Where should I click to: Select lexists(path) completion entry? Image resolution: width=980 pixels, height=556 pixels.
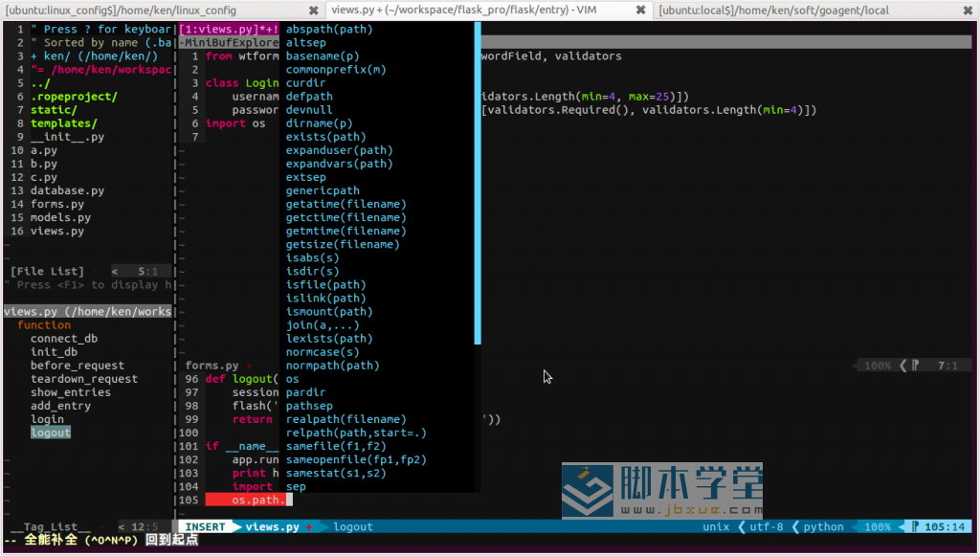click(x=329, y=338)
